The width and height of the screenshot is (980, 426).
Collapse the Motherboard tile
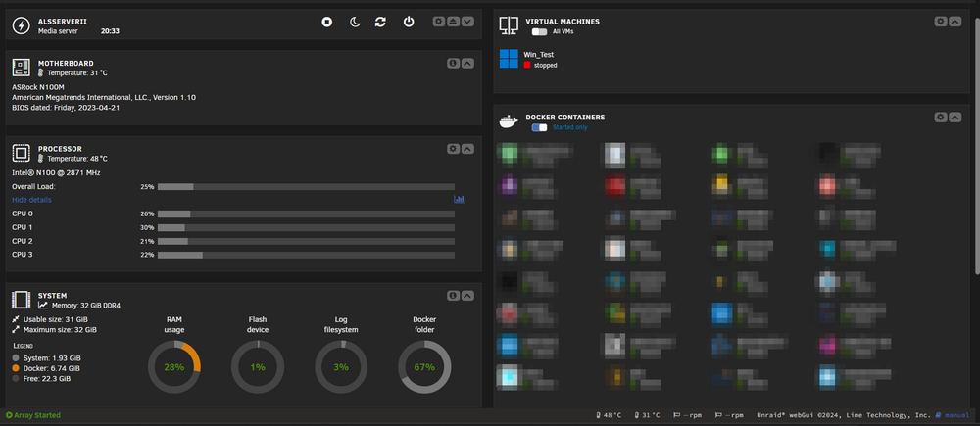click(467, 63)
